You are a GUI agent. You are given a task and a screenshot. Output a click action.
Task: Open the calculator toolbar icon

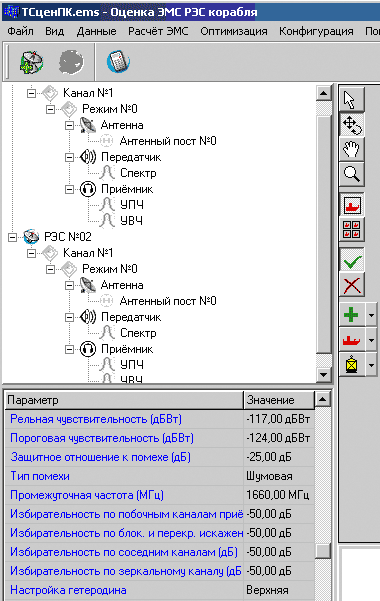118,61
